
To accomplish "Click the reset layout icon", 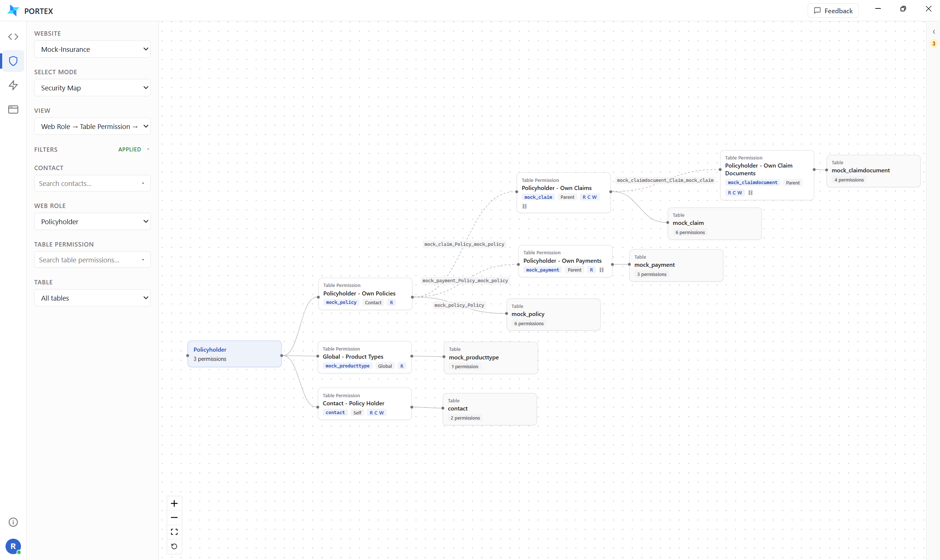I will pos(174,546).
